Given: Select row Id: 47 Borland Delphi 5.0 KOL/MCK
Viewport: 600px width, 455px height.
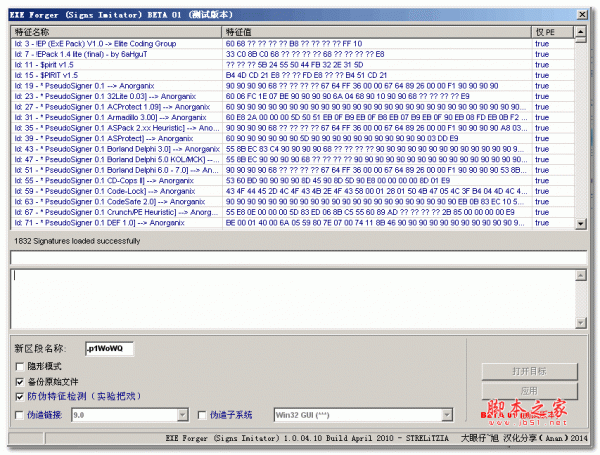Looking at the screenshot, I should tap(293, 160).
